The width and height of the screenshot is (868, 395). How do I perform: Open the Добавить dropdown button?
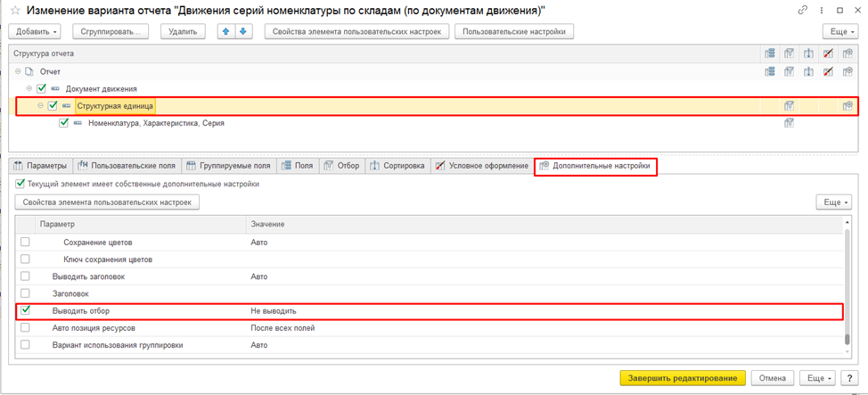(37, 31)
